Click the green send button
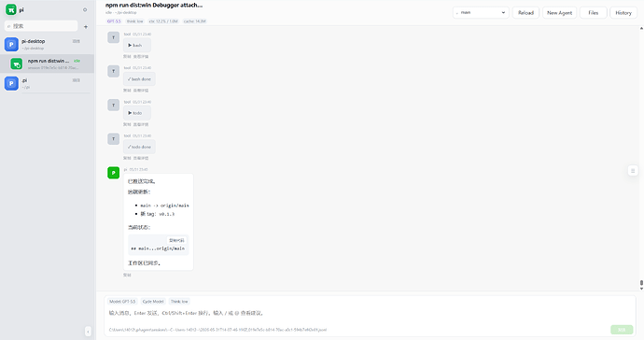644x340 pixels. (x=622, y=330)
